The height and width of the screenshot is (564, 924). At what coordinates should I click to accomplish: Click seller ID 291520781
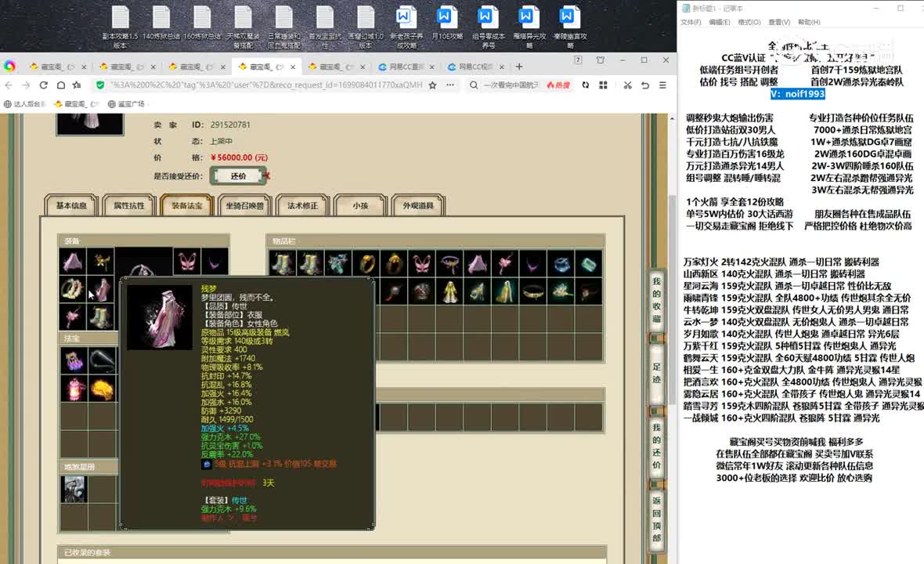[229, 125]
